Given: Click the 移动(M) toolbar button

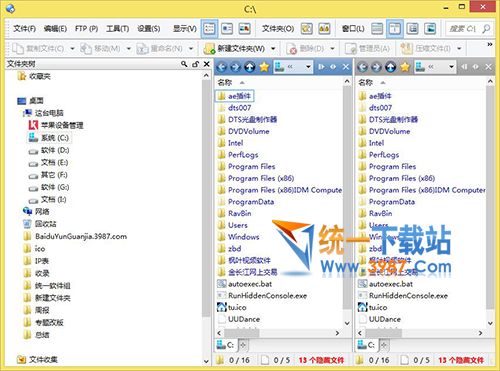Looking at the screenshot, I should tap(100, 49).
